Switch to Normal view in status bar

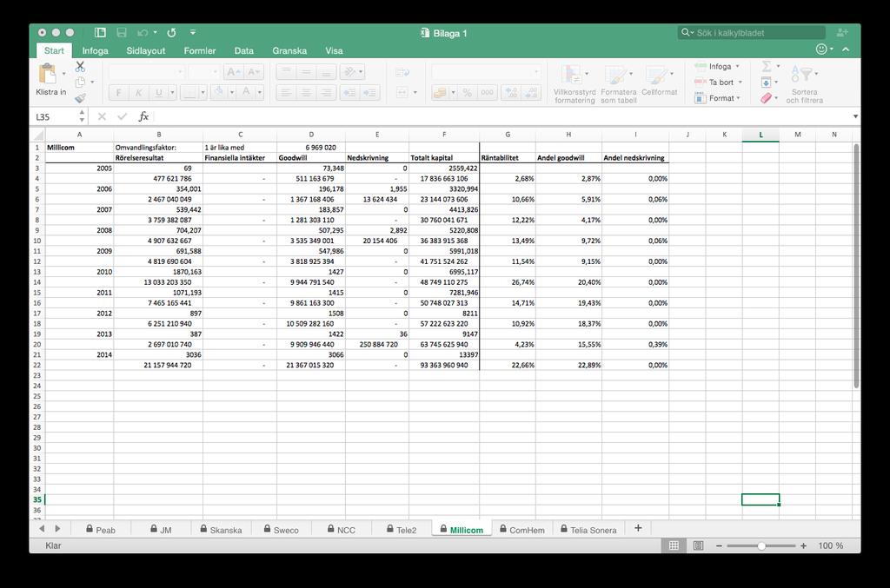coord(674,545)
